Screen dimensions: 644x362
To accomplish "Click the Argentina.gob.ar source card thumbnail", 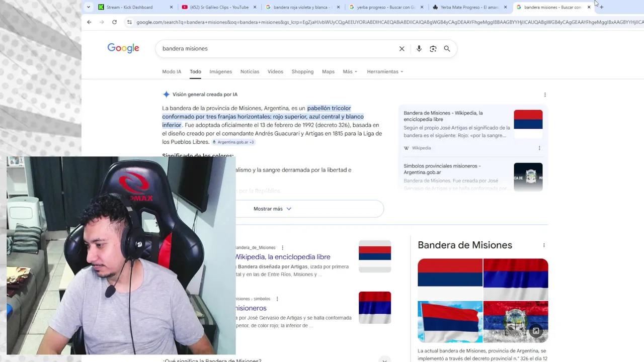I will (x=528, y=176).
